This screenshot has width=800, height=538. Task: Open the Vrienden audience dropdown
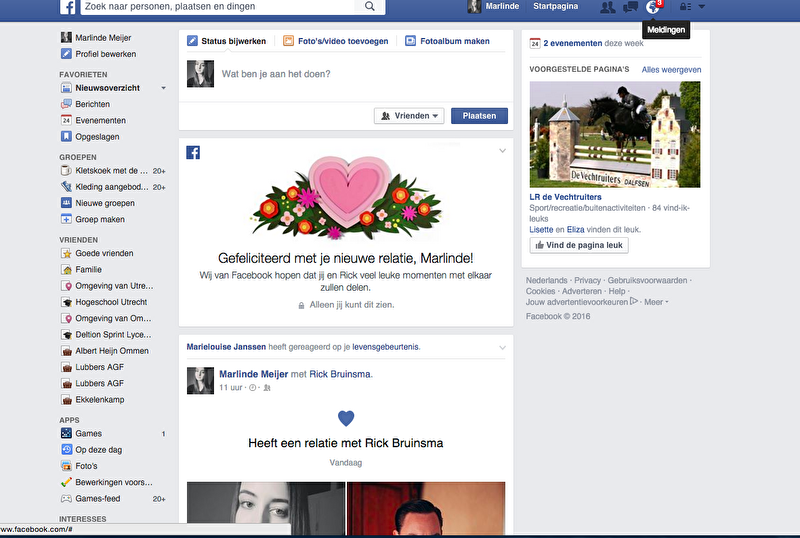click(409, 116)
